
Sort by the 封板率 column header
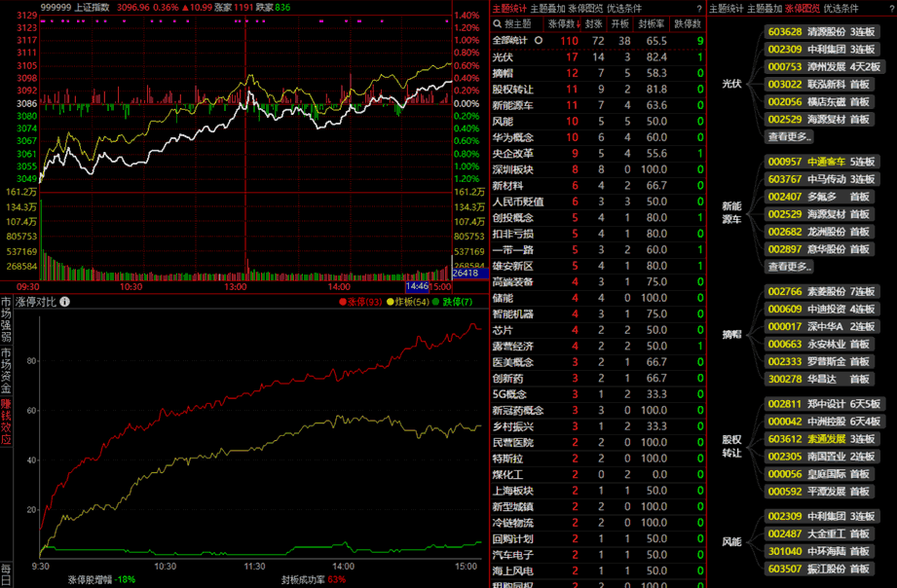click(652, 24)
